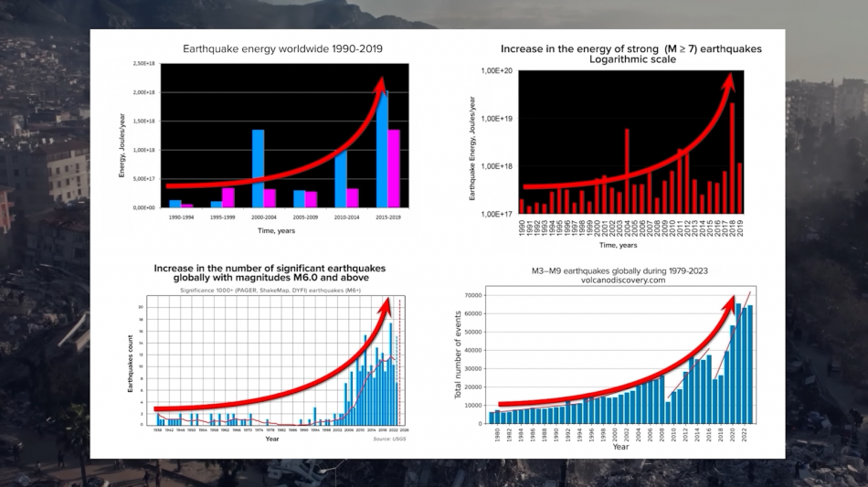
Task: Click the 'Logarithmic scale' chart subtitle
Action: [x=630, y=59]
